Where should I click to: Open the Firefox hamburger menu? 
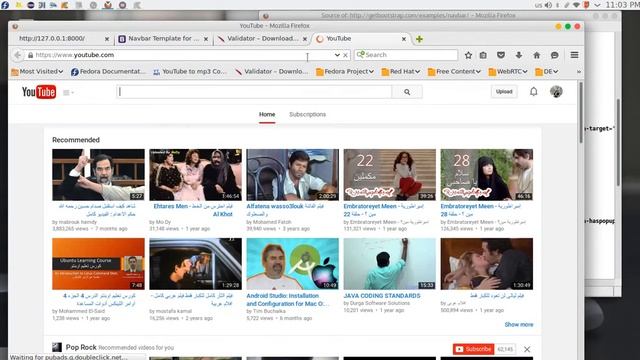574,55
